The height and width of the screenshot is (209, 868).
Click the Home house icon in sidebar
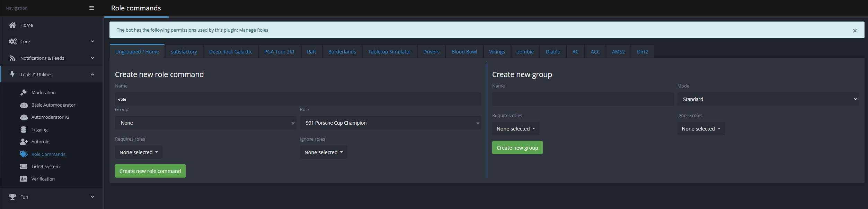(x=12, y=25)
